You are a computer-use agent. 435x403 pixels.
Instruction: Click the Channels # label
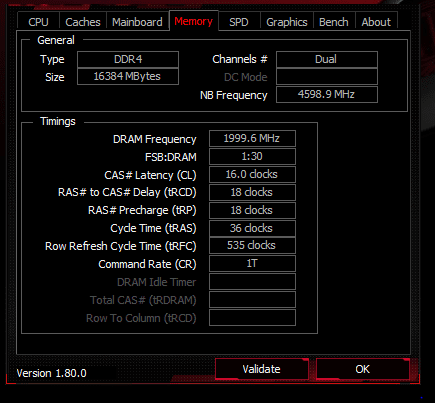click(240, 59)
